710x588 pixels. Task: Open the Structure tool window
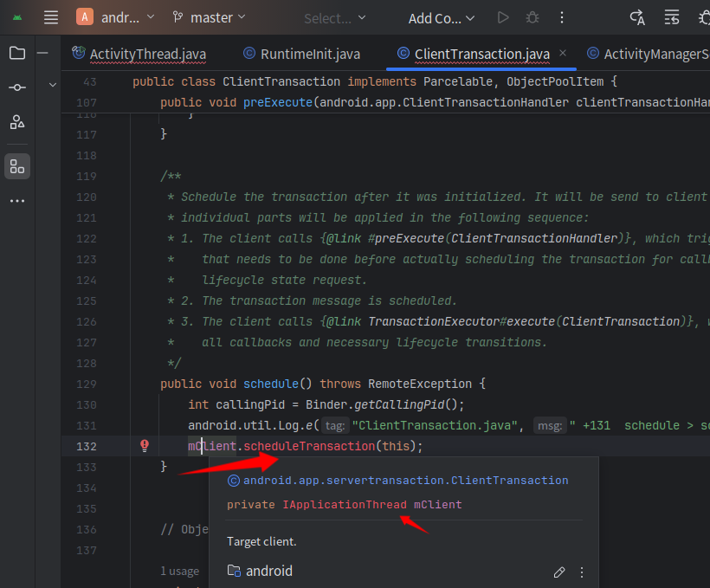tap(16, 123)
